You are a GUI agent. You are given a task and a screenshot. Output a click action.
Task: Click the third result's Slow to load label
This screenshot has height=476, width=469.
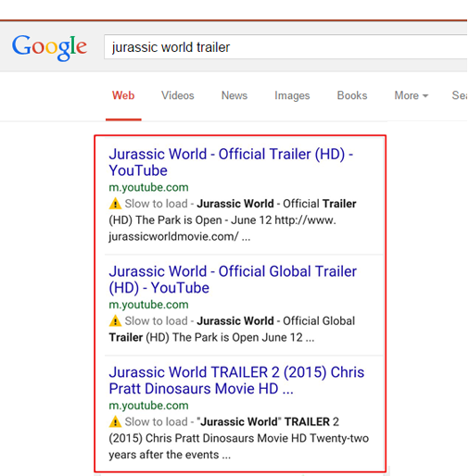[156, 421]
